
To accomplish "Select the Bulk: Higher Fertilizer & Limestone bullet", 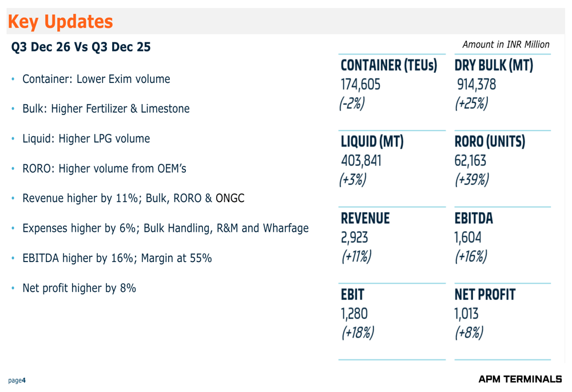I will (106, 109).
